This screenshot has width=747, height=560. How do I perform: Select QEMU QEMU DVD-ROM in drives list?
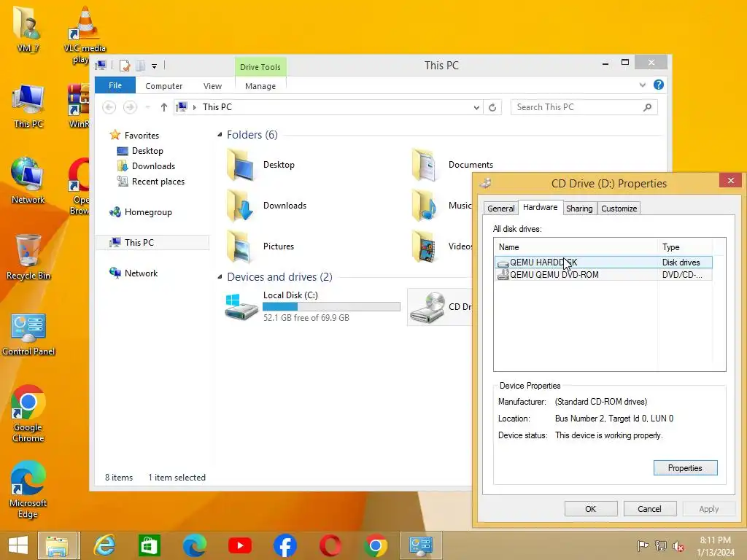tap(603, 274)
